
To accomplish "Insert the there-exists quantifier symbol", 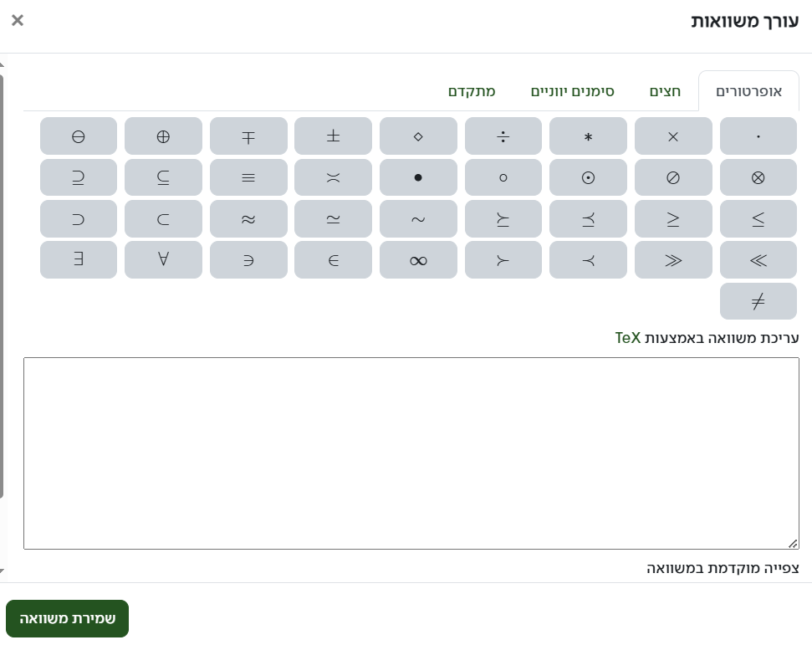I will pos(79,260).
